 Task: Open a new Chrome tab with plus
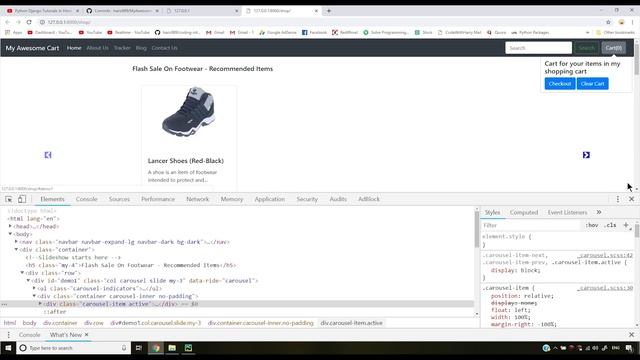click(x=329, y=11)
